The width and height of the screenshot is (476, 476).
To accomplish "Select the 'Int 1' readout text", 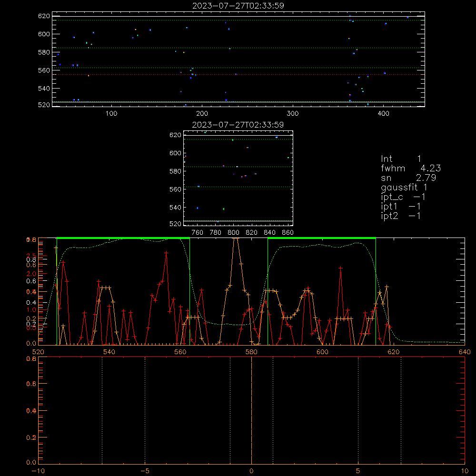I will pos(401,159).
